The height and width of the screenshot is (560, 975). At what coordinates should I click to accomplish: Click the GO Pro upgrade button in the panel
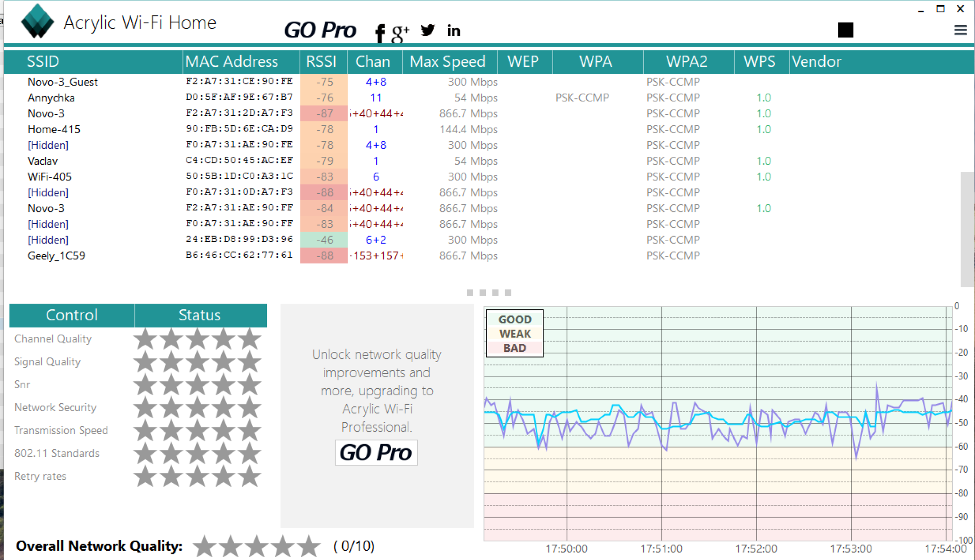point(376,452)
